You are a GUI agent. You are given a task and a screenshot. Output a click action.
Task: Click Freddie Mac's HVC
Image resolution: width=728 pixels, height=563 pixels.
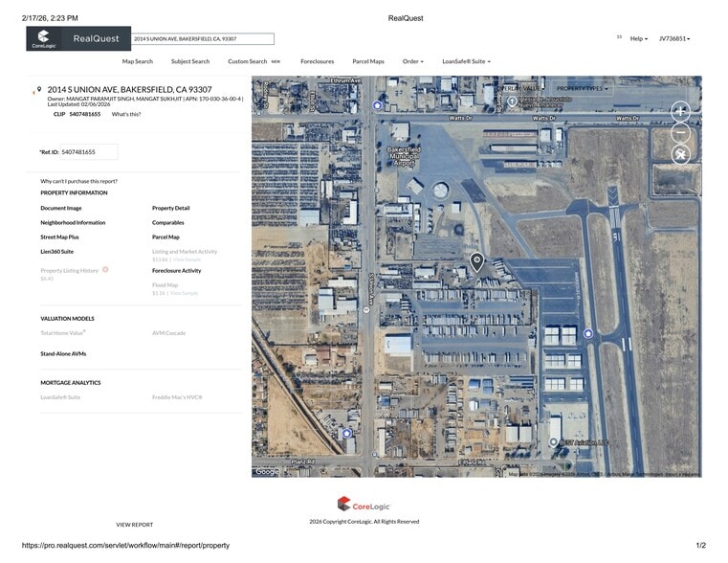click(177, 397)
